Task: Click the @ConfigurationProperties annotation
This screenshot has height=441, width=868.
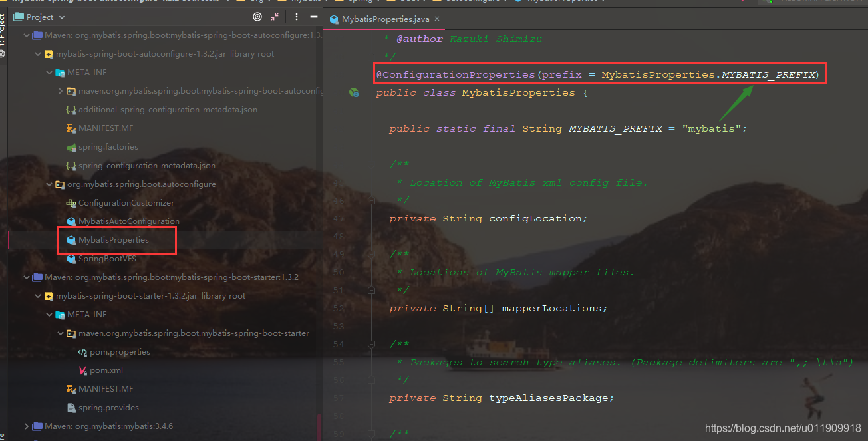Action: (456, 74)
